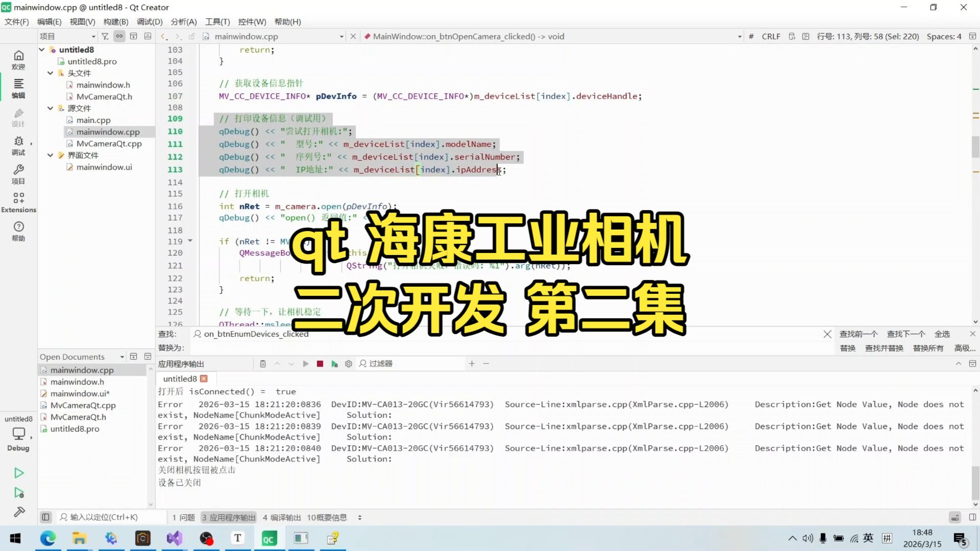Open the Extensions mode

(18, 203)
